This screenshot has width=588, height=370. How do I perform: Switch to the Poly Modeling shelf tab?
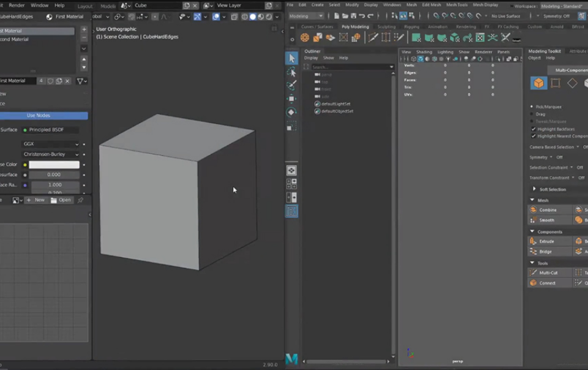[355, 27]
